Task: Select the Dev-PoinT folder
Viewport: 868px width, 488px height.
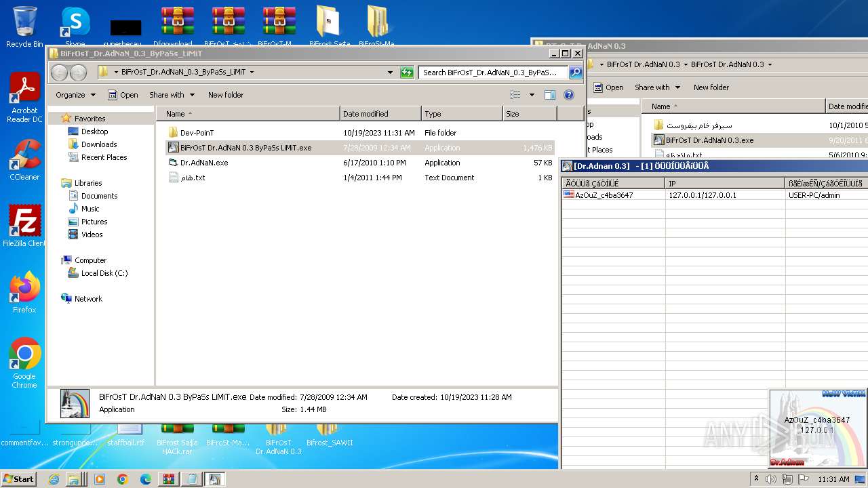Action: 360,133
